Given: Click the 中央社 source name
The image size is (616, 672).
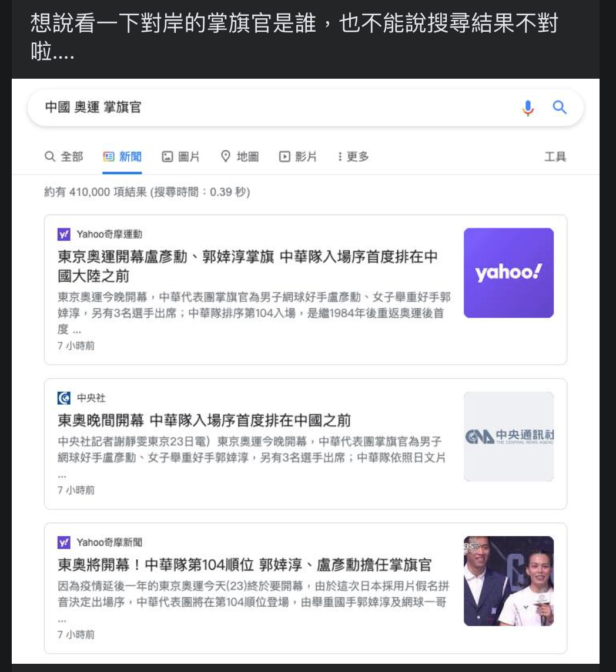Looking at the screenshot, I should (91, 398).
